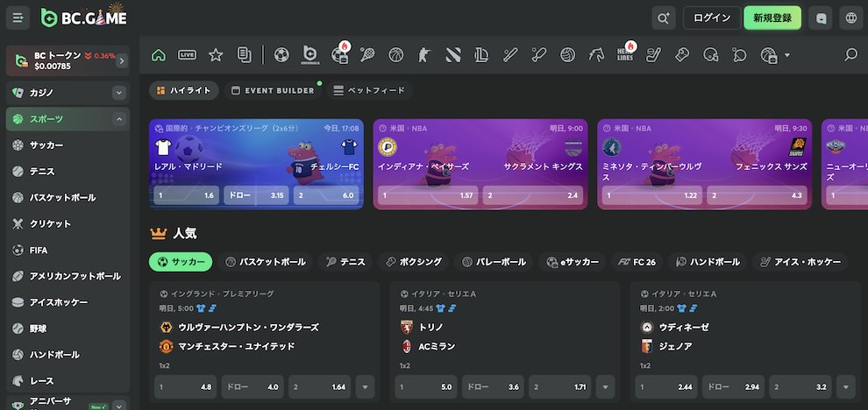The height and width of the screenshot is (410, 868).
Task: Open アメリカンフットボール in sidebar
Action: [x=68, y=276]
